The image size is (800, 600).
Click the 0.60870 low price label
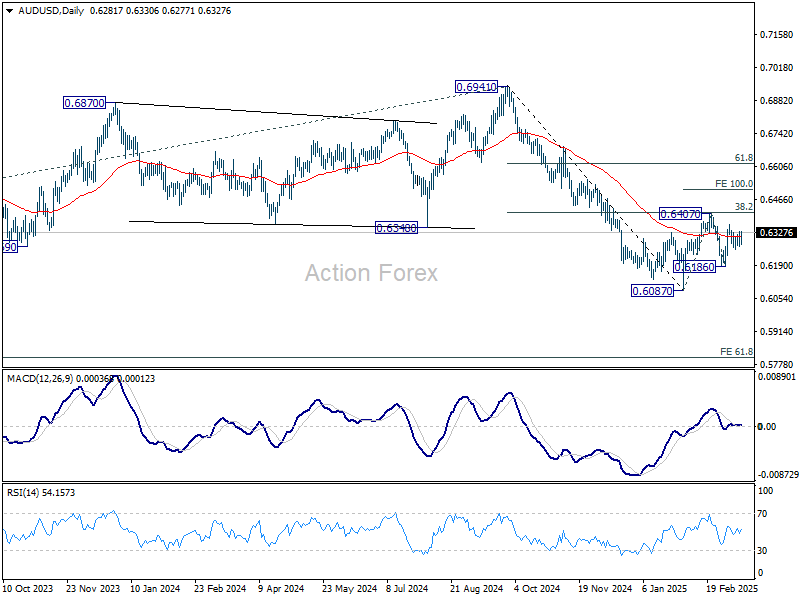point(652,291)
